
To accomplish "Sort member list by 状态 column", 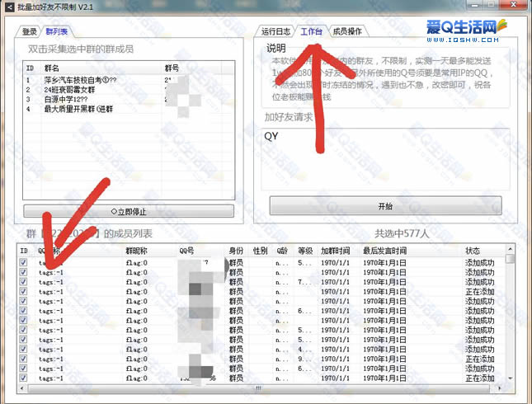I will (x=484, y=251).
